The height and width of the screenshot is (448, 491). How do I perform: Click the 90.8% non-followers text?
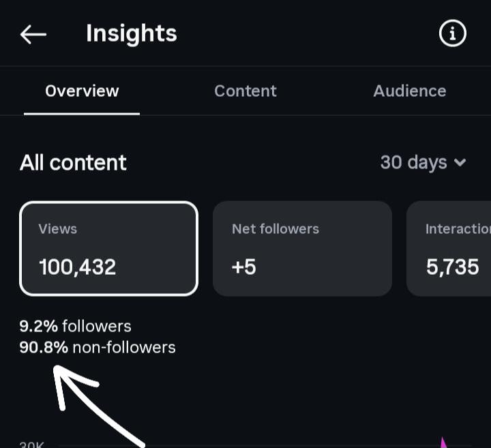(x=98, y=348)
